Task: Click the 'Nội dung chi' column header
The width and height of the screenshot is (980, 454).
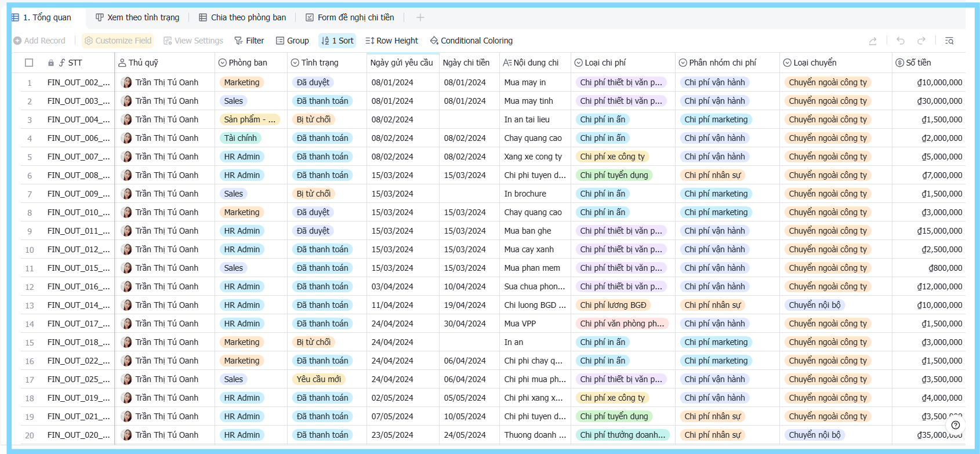Action: (535, 63)
